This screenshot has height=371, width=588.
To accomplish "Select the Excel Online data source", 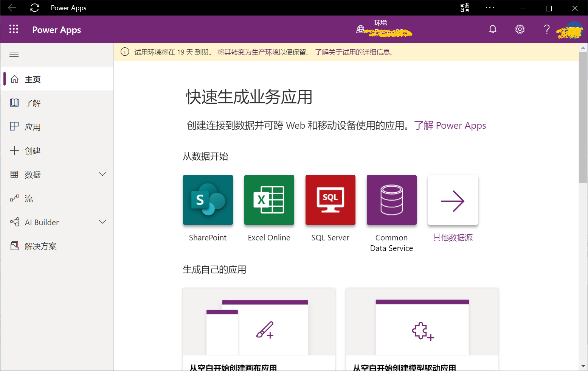I will 269,200.
